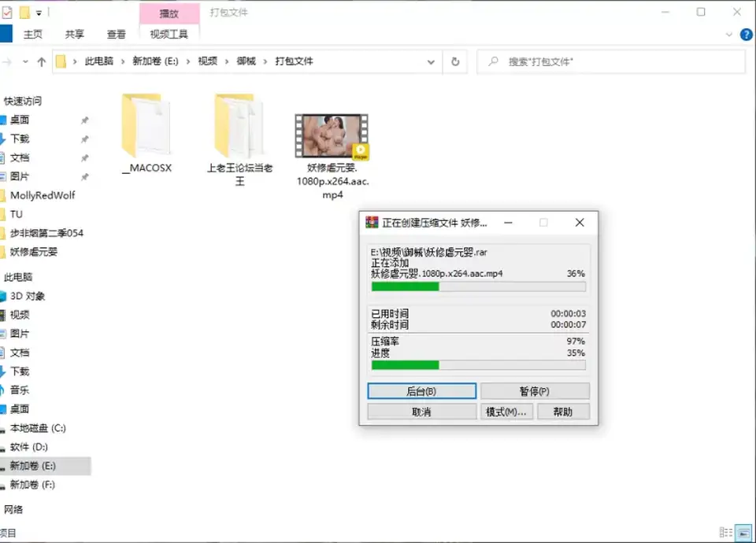Expand chevron after 御械 in path
Screen dimensions: 756x543
click(x=265, y=61)
